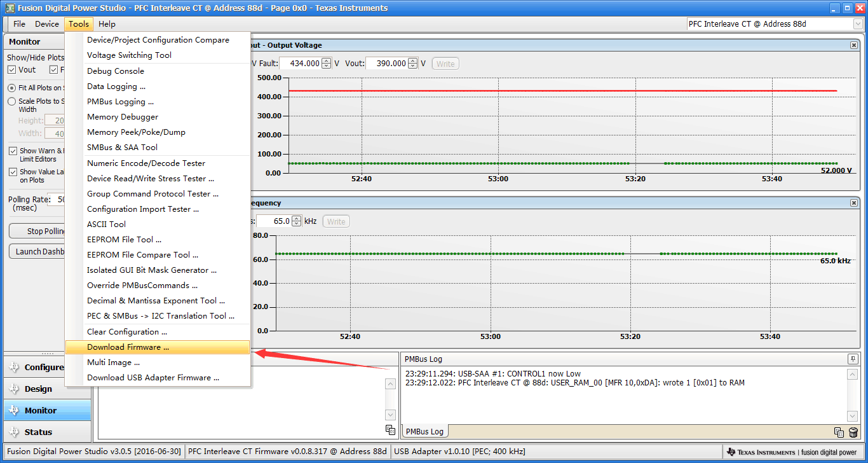The height and width of the screenshot is (463, 868).
Task: Open the Multi Image menu item
Action: pos(158,363)
